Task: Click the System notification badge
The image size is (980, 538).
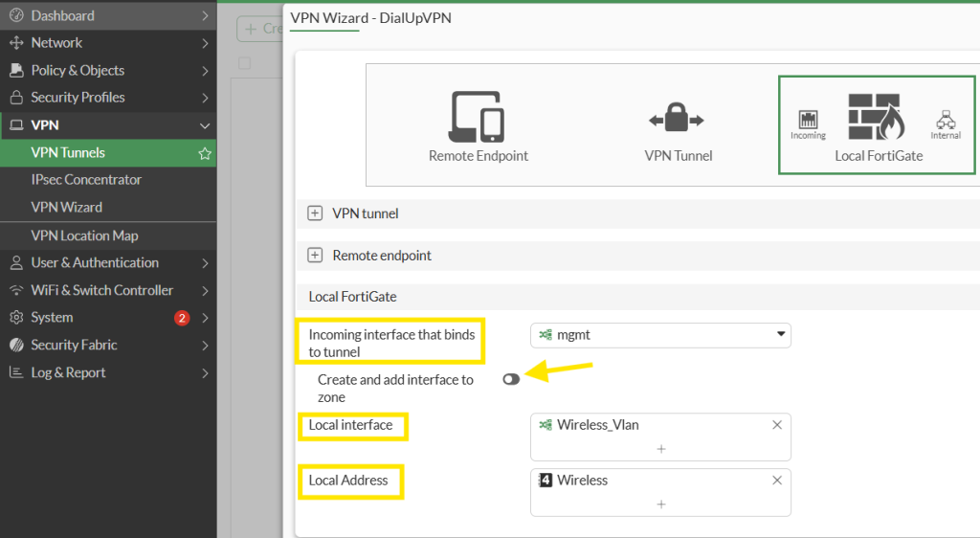Action: (182, 318)
